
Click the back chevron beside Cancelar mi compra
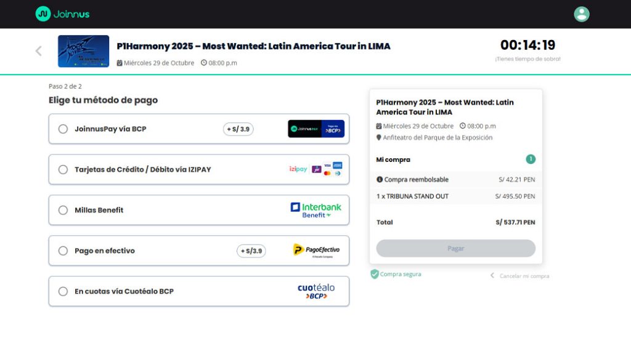[x=492, y=275]
